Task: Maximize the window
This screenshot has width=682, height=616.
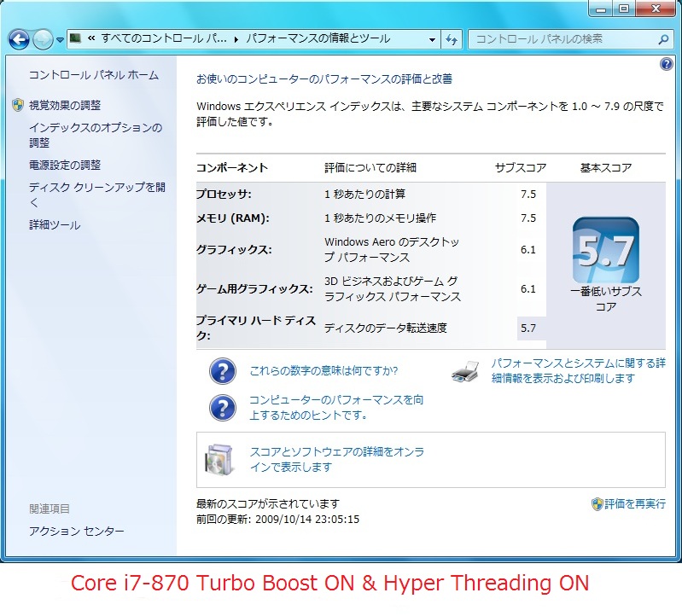Action: [624, 9]
